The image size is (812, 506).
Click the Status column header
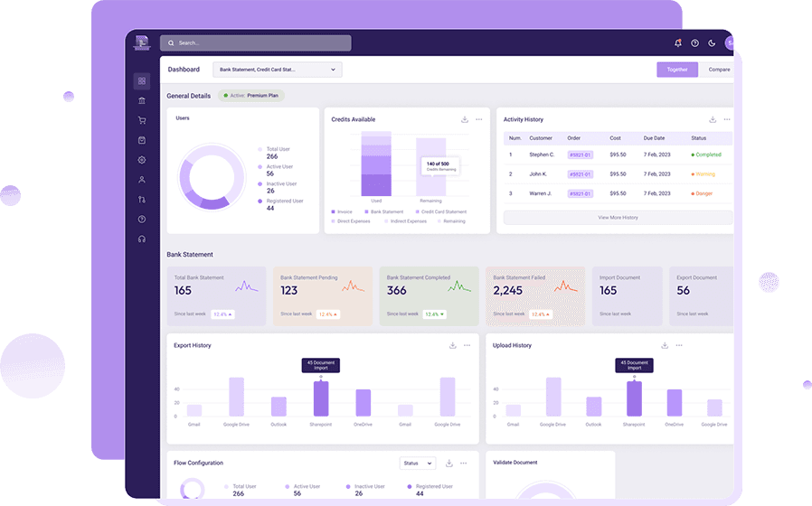point(699,138)
